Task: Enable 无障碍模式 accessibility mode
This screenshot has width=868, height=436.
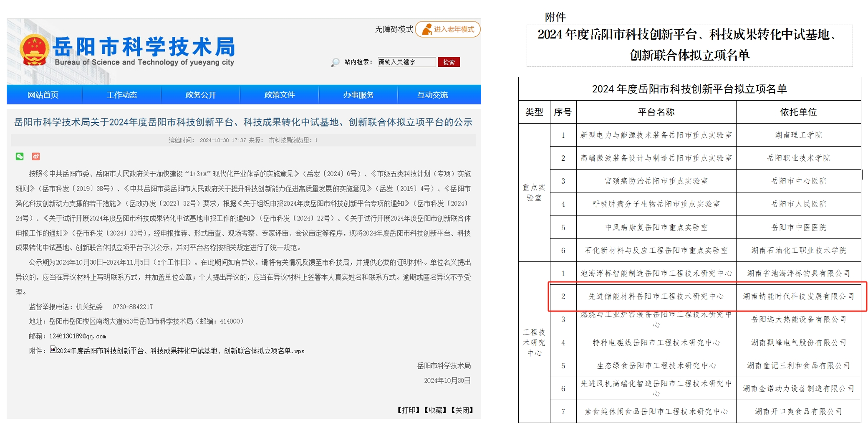Action: (x=393, y=29)
